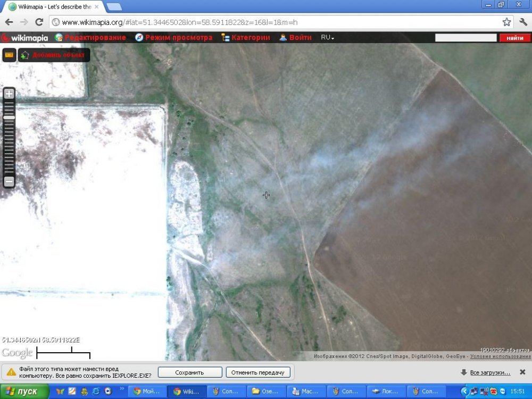Focus the Wikimapia search field

(466, 38)
